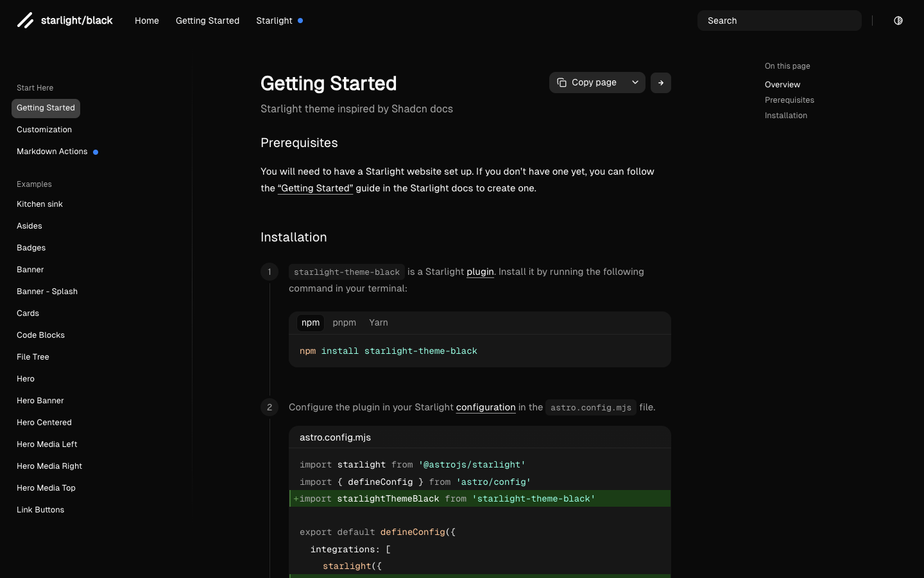Focus the Search field
Viewport: 924px width, 578px height.
(780, 21)
